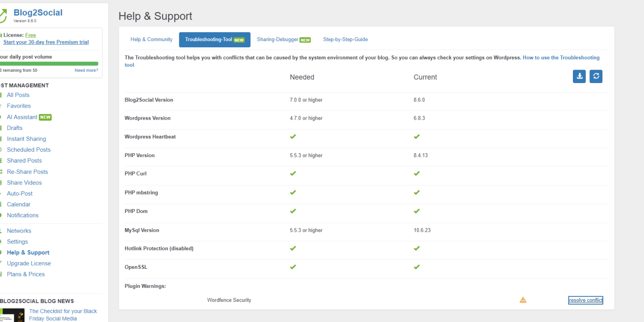
Task: Click the Blog2Social logo icon
Action: tap(4, 15)
